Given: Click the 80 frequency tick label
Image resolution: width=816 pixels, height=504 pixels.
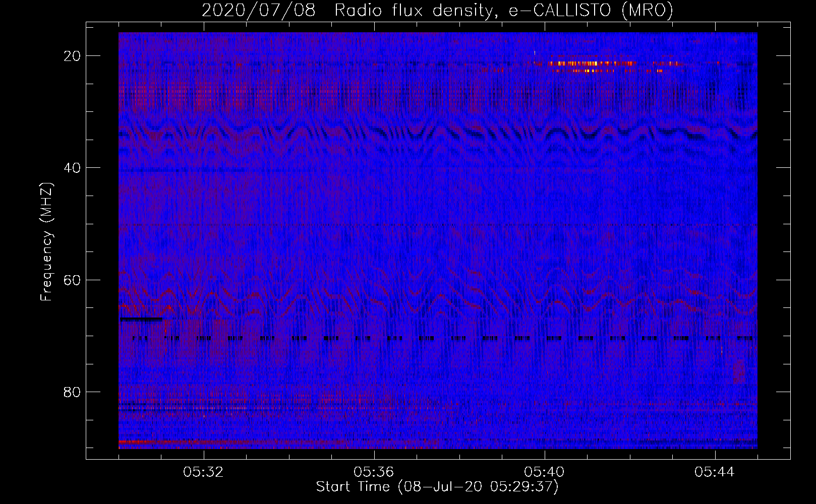Looking at the screenshot, I should tap(72, 392).
